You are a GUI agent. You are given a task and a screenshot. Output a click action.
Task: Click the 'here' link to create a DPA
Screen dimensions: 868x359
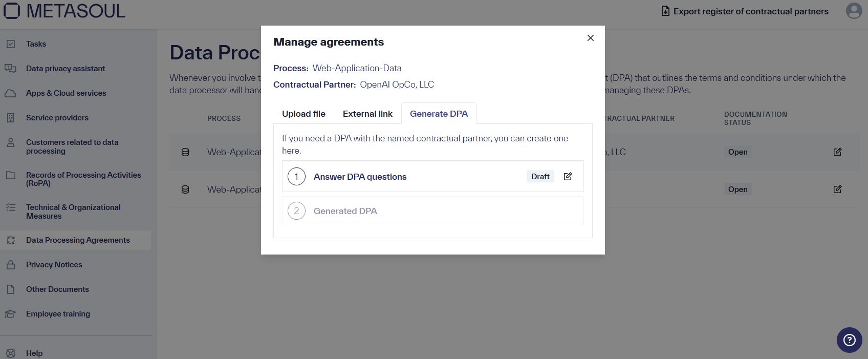(291, 150)
